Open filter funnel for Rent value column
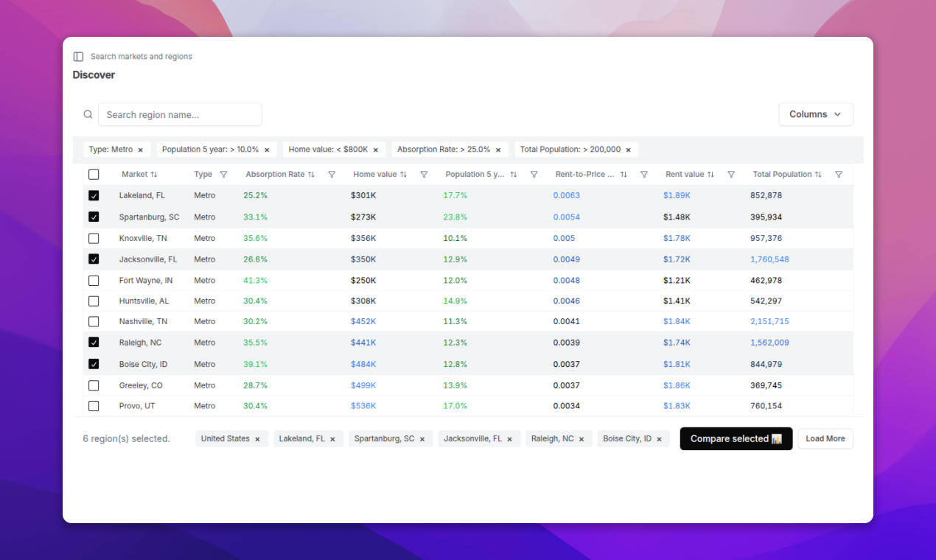 (731, 175)
